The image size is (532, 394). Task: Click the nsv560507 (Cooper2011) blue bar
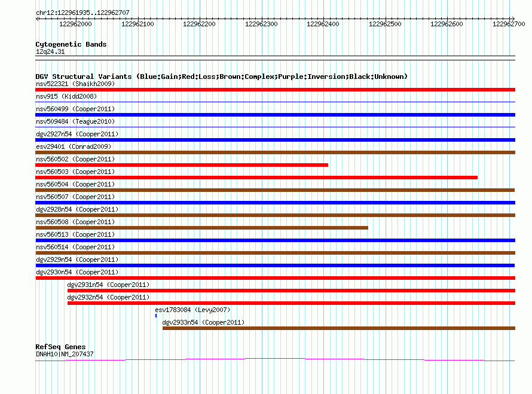coord(275,203)
